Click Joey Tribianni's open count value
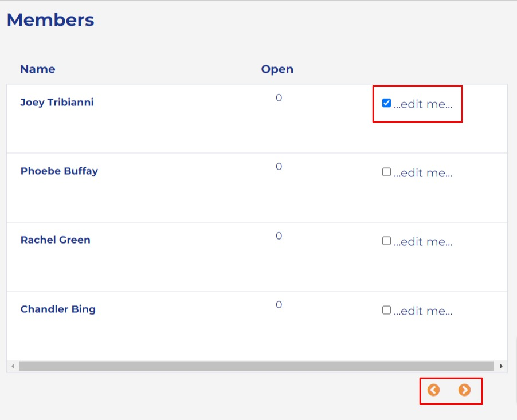The height and width of the screenshot is (420, 517). click(x=279, y=98)
